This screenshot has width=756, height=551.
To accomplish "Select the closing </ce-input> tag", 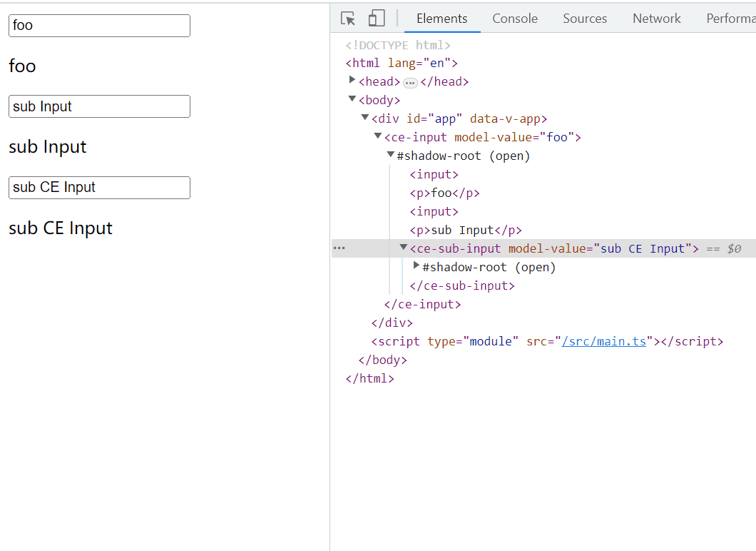I will click(422, 305).
